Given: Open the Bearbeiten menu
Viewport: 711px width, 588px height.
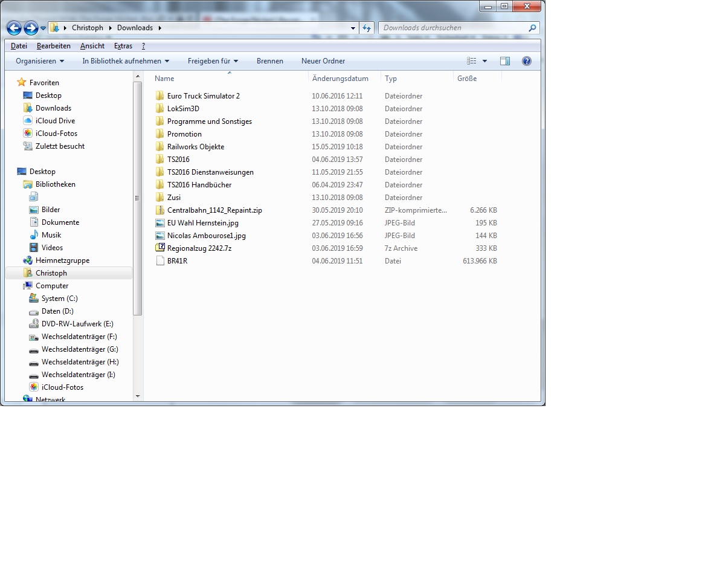Looking at the screenshot, I should point(54,46).
